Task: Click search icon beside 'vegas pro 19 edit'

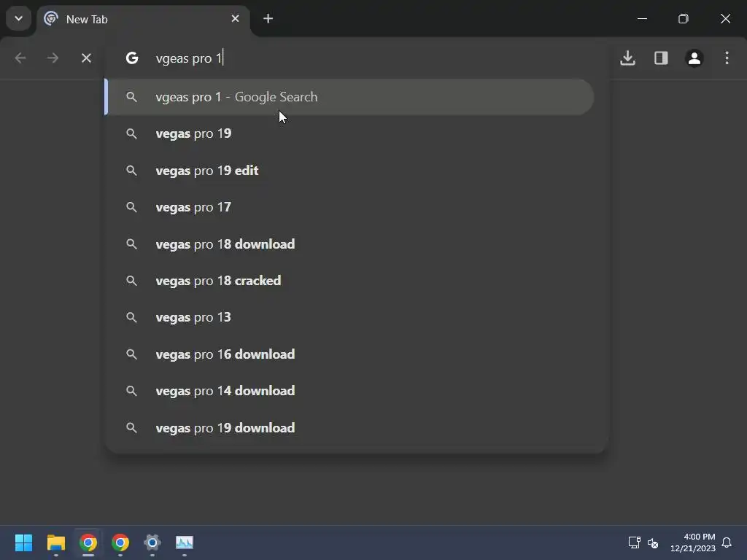Action: pyautogui.click(x=131, y=171)
